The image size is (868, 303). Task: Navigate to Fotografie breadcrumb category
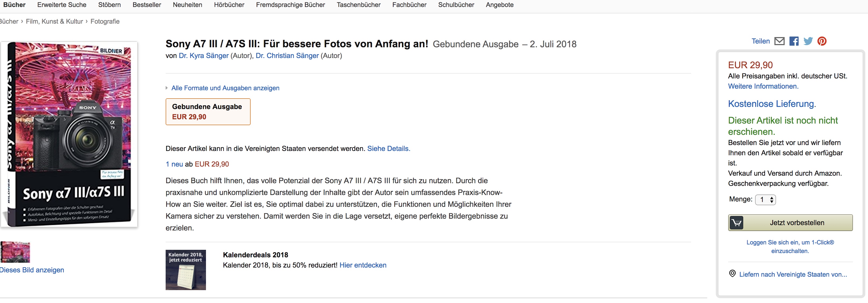pos(105,21)
